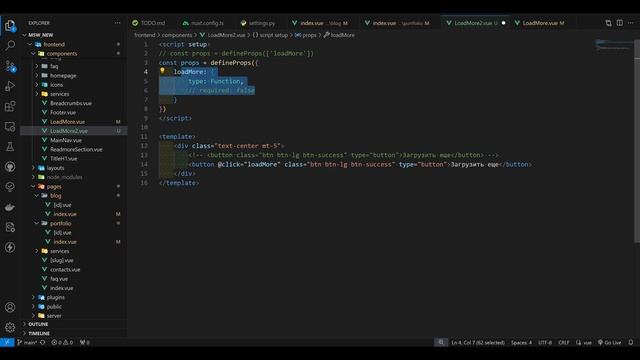Click the split editor right icon
Viewport: 640px width, 360px height.
point(620,23)
